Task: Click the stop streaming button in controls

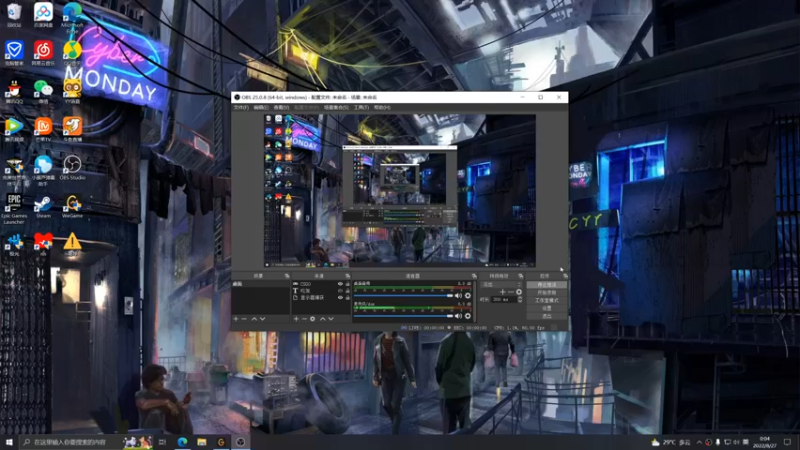Action: point(546,285)
